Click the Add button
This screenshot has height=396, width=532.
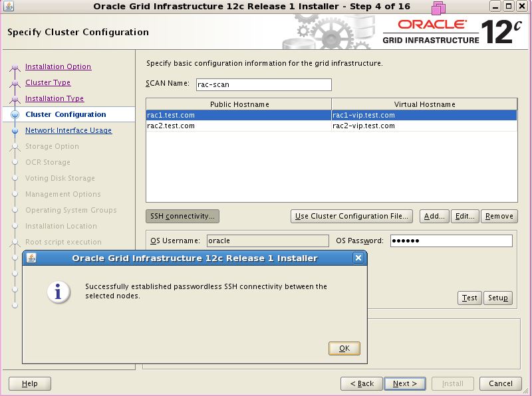(x=434, y=216)
